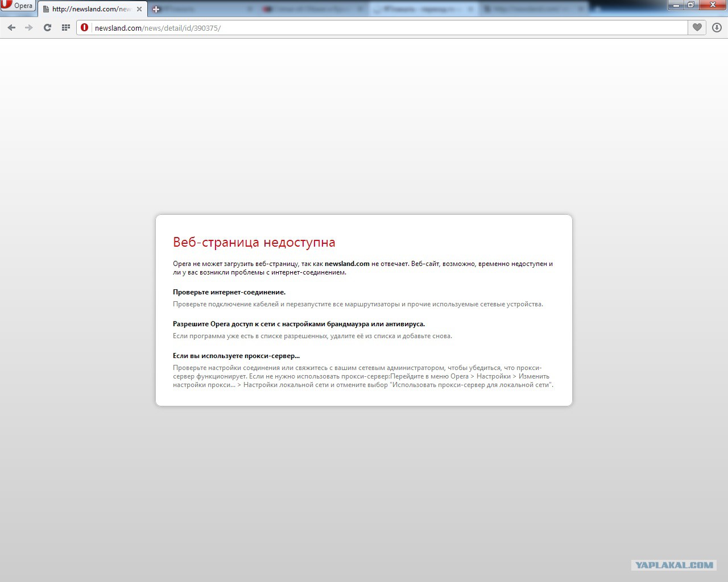Select the newsland.com tab

[x=92, y=9]
